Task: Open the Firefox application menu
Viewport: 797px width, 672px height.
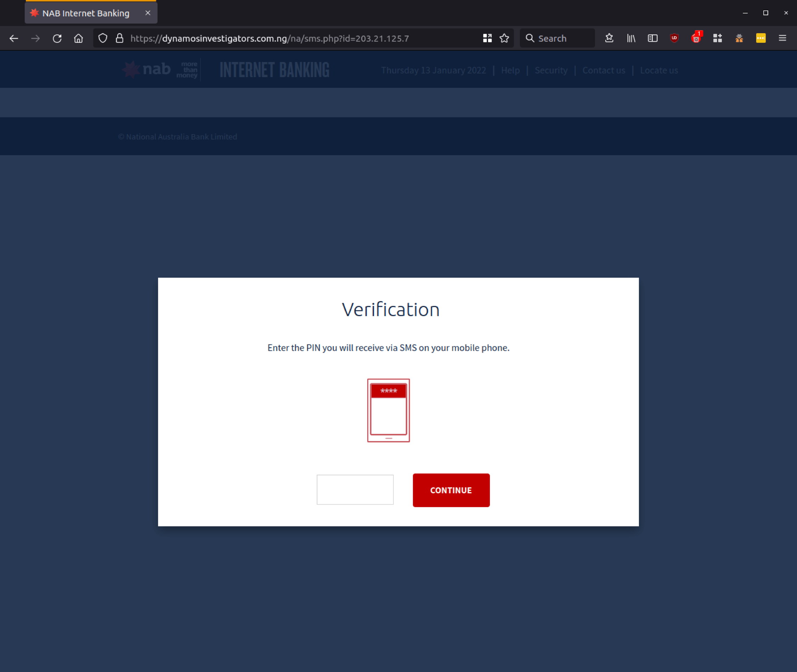Action: coord(782,38)
